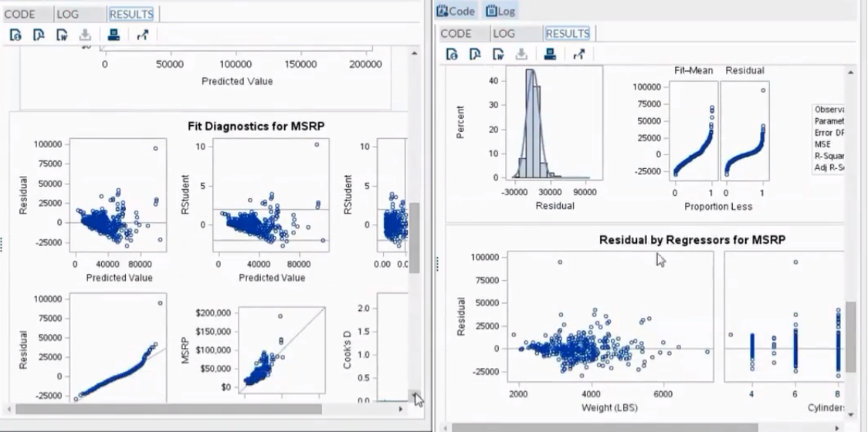Click 'Proportion Less' axis label
The height and width of the screenshot is (432, 868).
(718, 207)
